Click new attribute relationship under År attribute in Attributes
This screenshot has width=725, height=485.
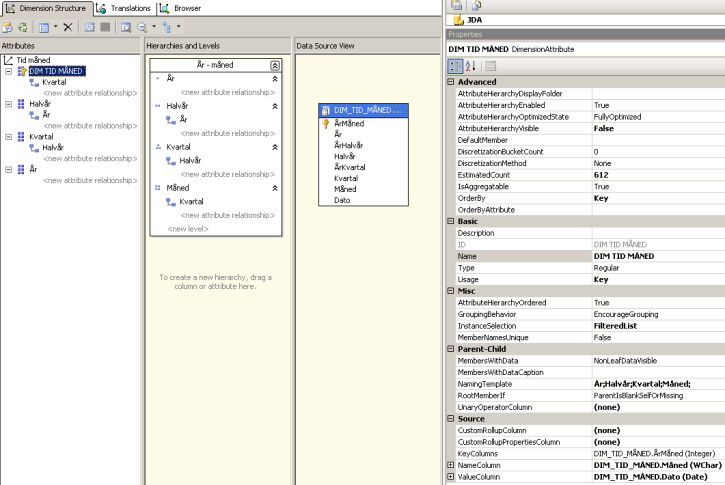point(90,180)
